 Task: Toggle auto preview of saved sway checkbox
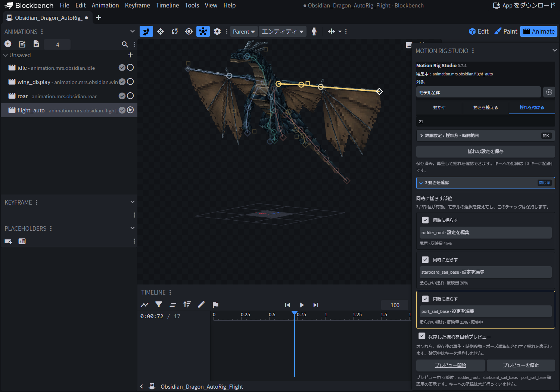pos(422,336)
